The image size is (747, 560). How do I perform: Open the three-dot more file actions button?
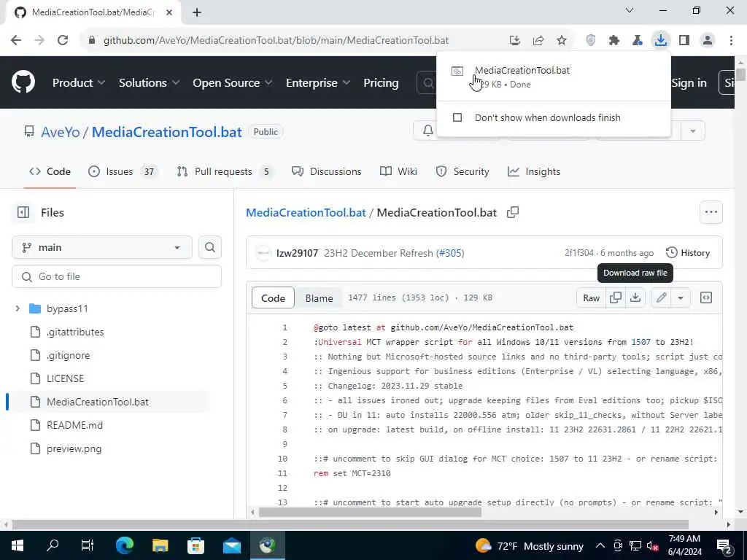click(x=711, y=212)
